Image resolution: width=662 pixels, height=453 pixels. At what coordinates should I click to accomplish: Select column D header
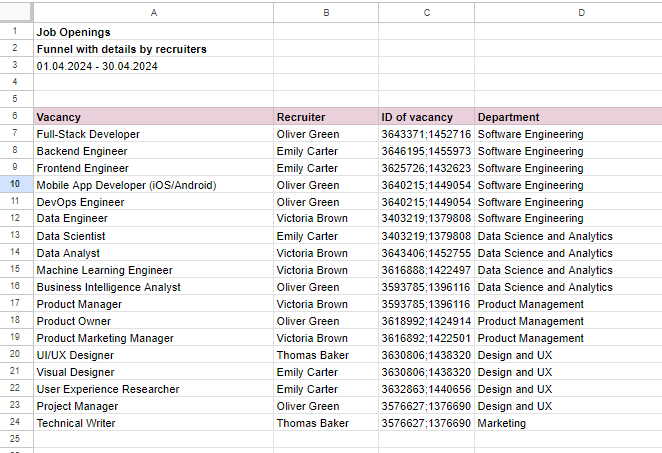(x=568, y=13)
